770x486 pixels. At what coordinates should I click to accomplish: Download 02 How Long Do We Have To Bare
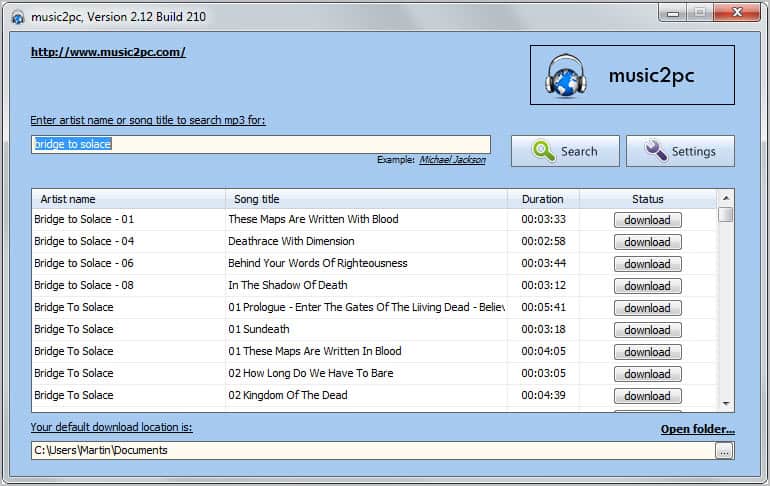tap(647, 374)
